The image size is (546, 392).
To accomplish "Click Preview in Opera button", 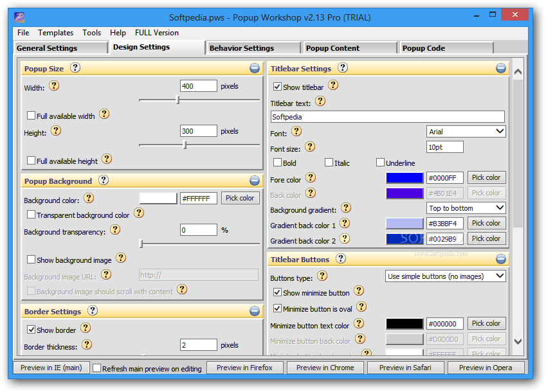I will [x=486, y=368].
